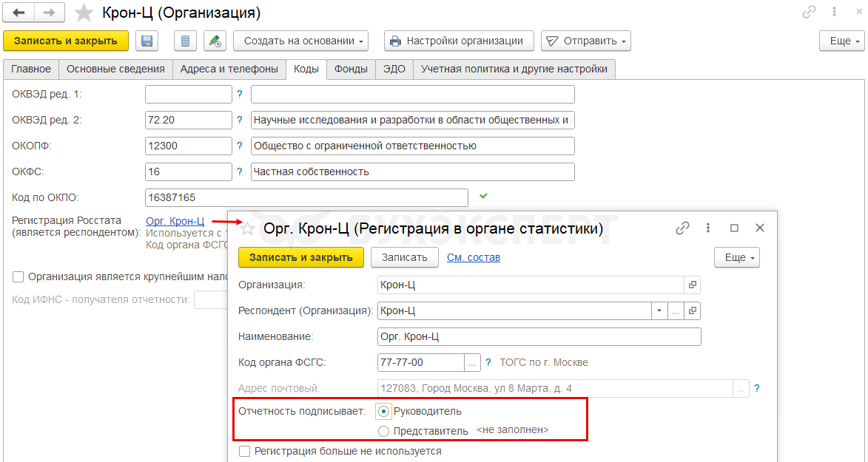Viewport: 868px width, 462px height.
Task: Select Представитель radio button
Action: (x=383, y=431)
